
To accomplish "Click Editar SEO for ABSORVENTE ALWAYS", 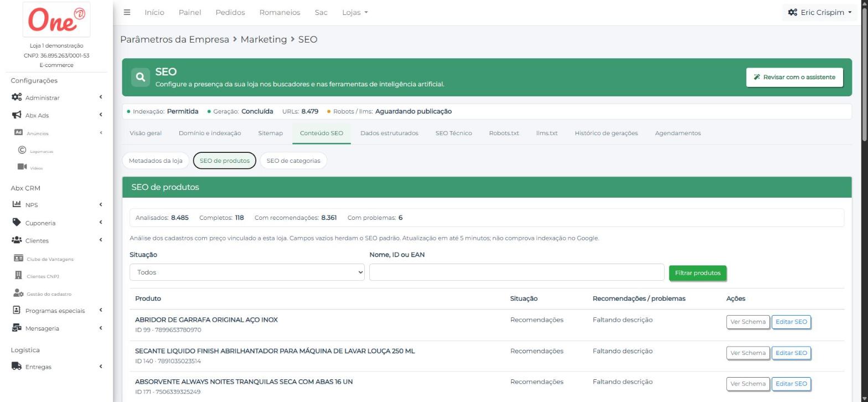I will coord(791,384).
